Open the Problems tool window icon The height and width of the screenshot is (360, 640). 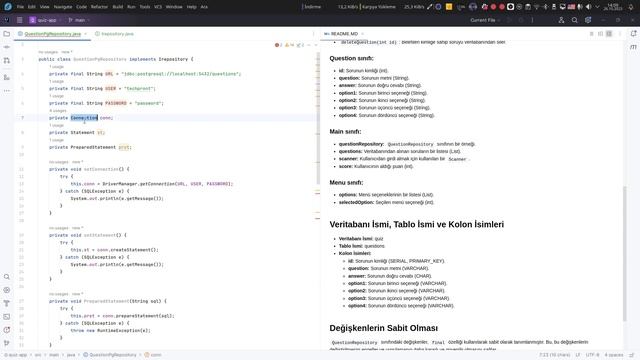[7, 330]
